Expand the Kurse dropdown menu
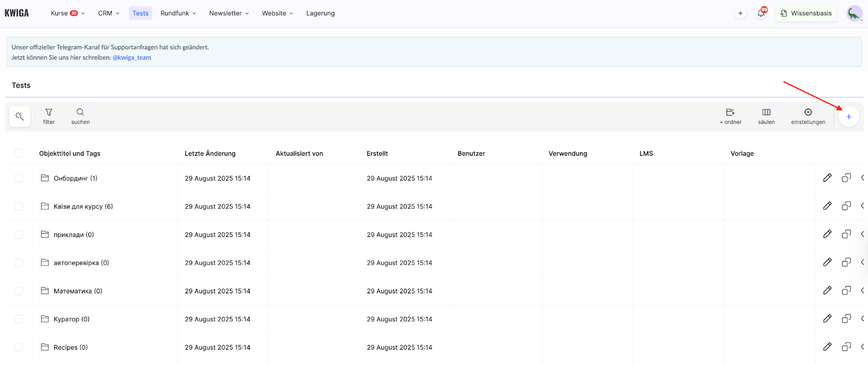 (x=67, y=14)
